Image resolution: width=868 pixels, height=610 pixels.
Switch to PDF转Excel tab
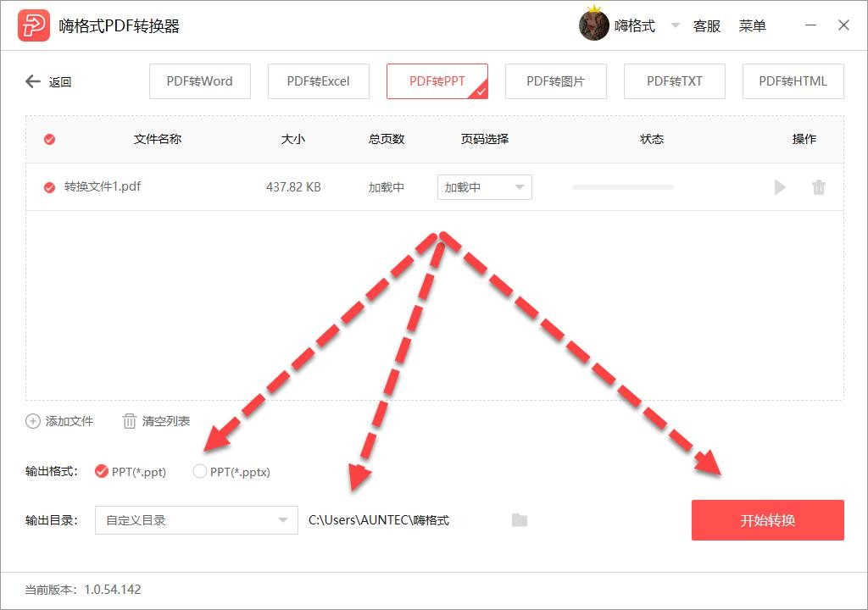tap(319, 81)
